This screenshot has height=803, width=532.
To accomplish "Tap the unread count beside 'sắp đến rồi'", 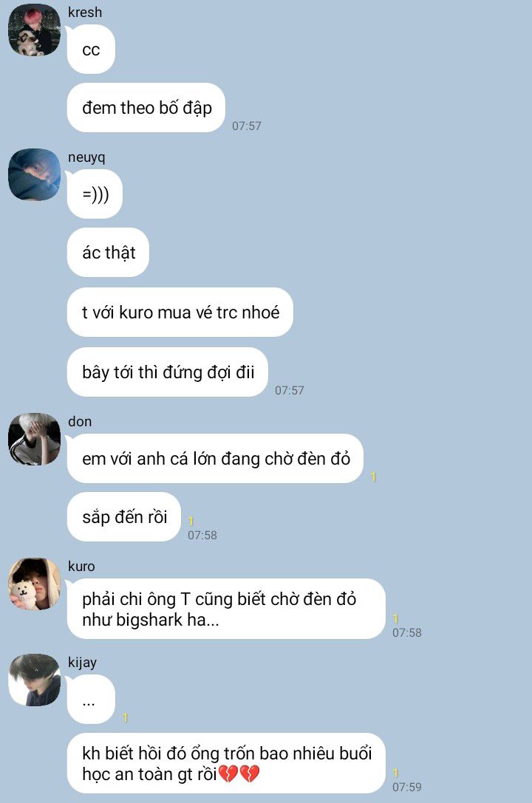I will (191, 522).
